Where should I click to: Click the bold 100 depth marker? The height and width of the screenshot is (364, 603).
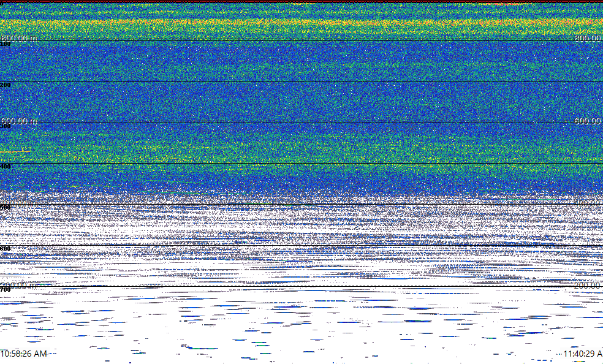click(x=6, y=44)
